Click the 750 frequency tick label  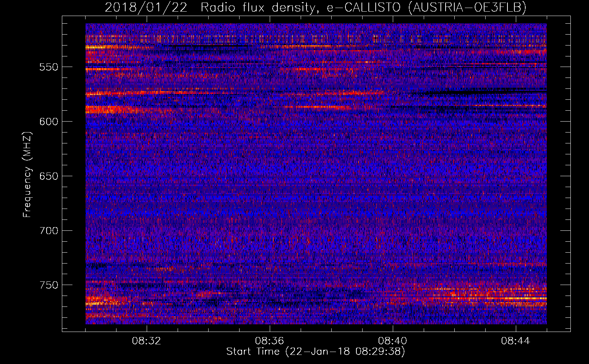[49, 285]
